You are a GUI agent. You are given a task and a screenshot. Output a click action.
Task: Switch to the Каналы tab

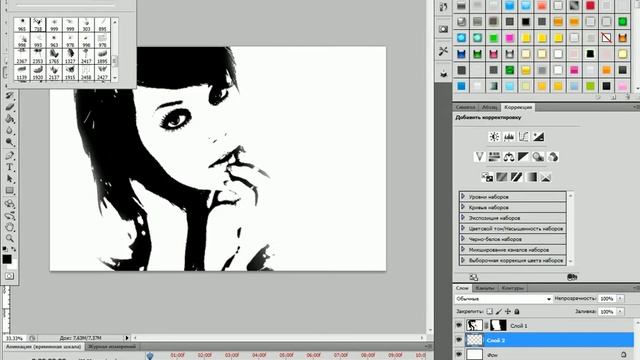(485, 288)
